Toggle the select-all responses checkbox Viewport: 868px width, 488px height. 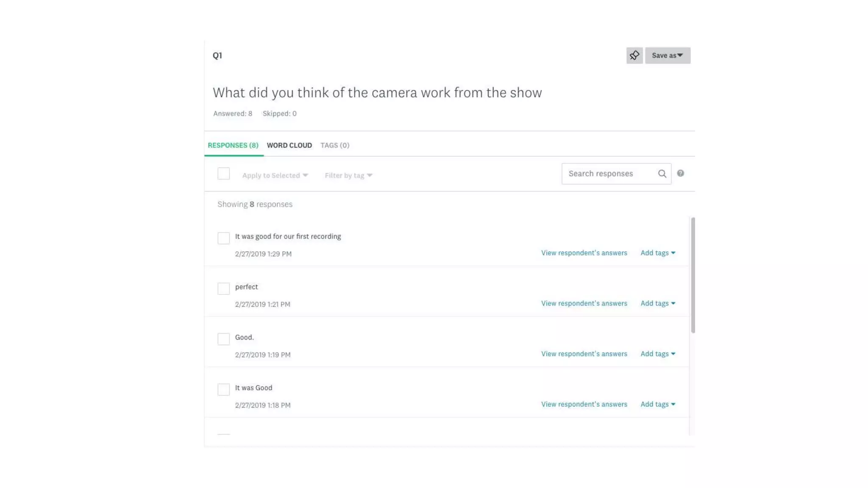tap(223, 174)
